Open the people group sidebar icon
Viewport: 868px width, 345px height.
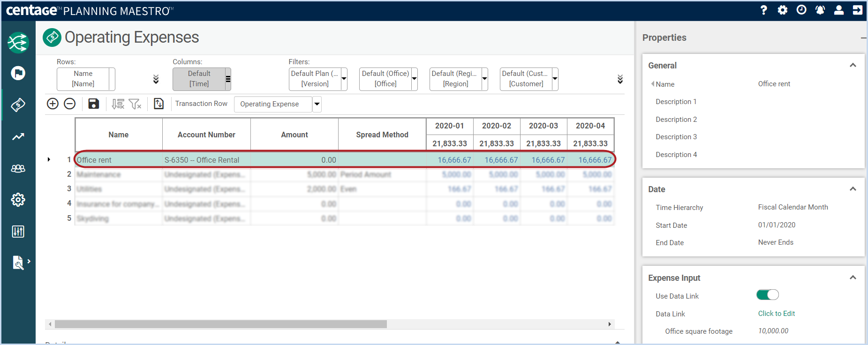pos(18,168)
